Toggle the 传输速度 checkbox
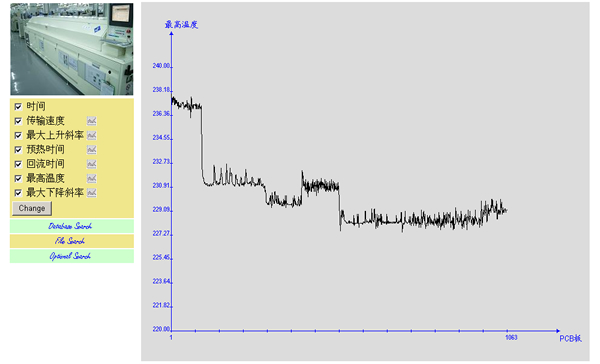This screenshot has width=600, height=364. pyautogui.click(x=18, y=121)
